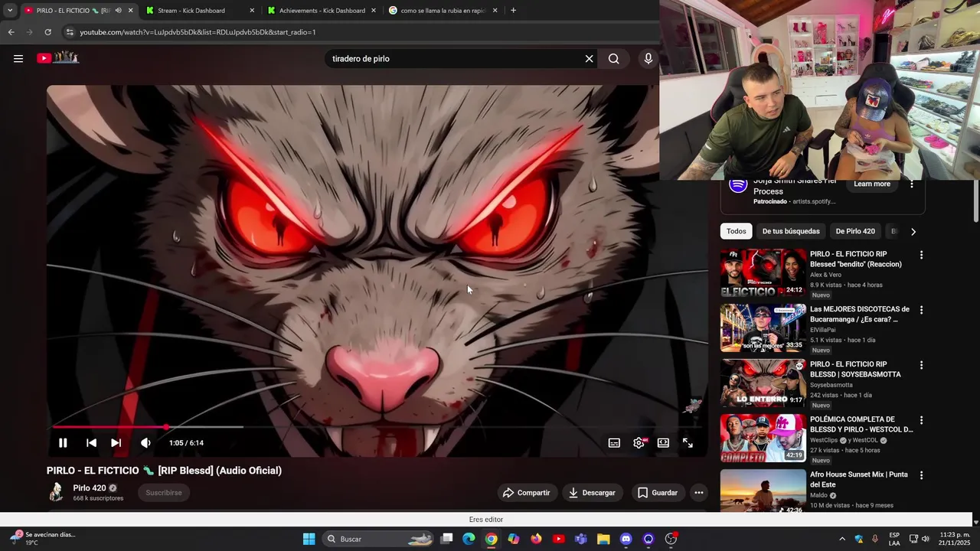The height and width of the screenshot is (551, 980).
Task: Open Microsoft Edge from the taskbar
Action: tap(469, 539)
